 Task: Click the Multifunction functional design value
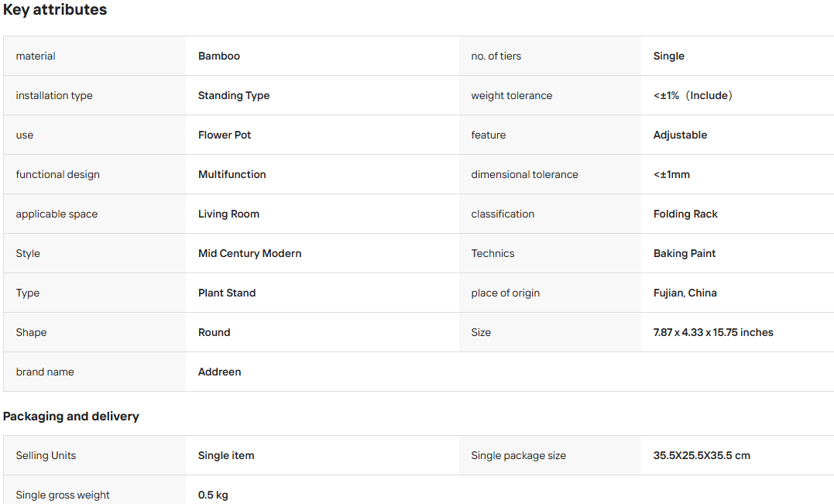(x=232, y=174)
